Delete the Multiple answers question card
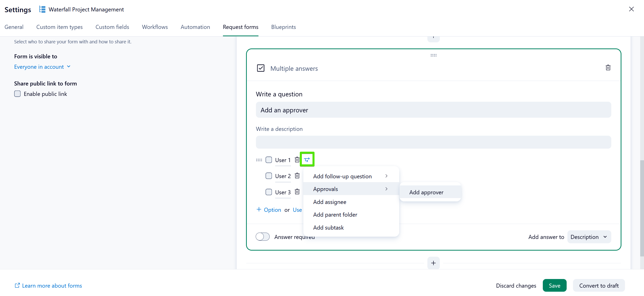 point(608,68)
